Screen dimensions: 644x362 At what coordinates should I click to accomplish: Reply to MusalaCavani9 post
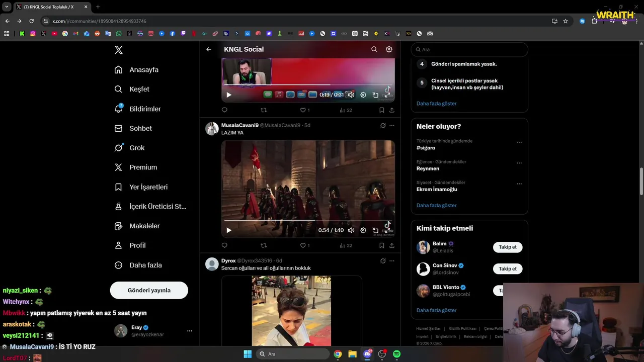click(x=224, y=245)
